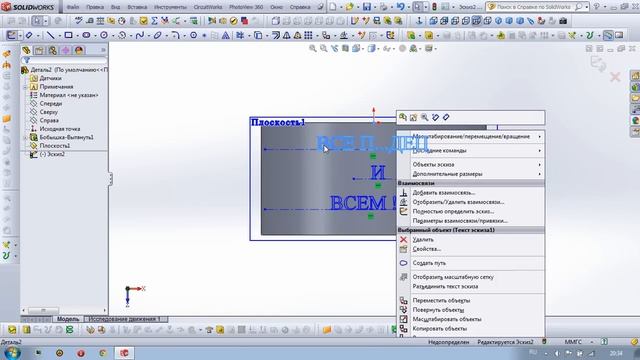Click SolidWorks icon in Windows taskbar
This screenshot has height=360, width=640.
(124, 353)
